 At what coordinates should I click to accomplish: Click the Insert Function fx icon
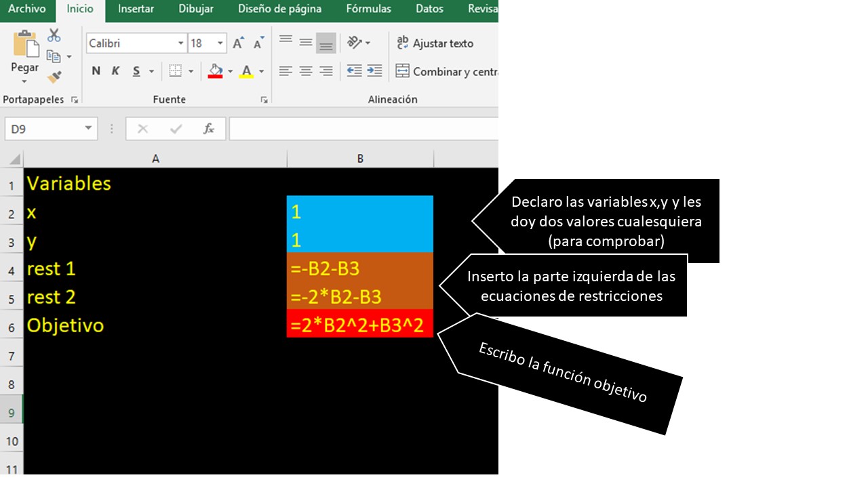point(209,129)
